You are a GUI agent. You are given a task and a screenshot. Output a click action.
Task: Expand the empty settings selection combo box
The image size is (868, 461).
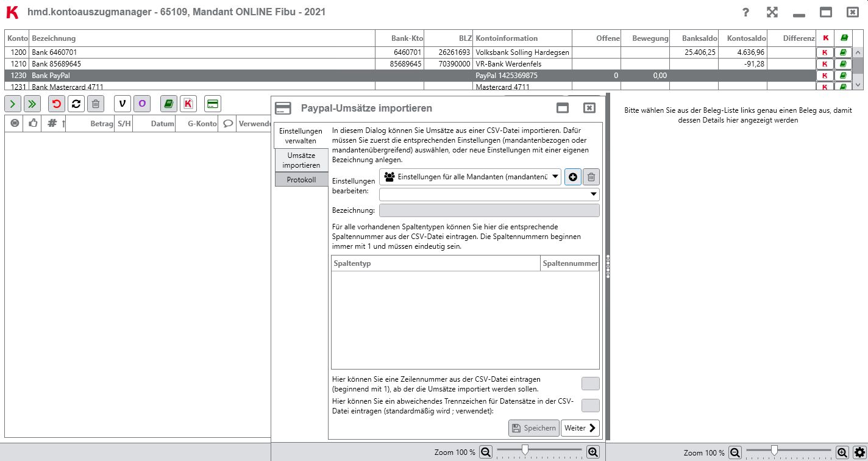click(489, 195)
